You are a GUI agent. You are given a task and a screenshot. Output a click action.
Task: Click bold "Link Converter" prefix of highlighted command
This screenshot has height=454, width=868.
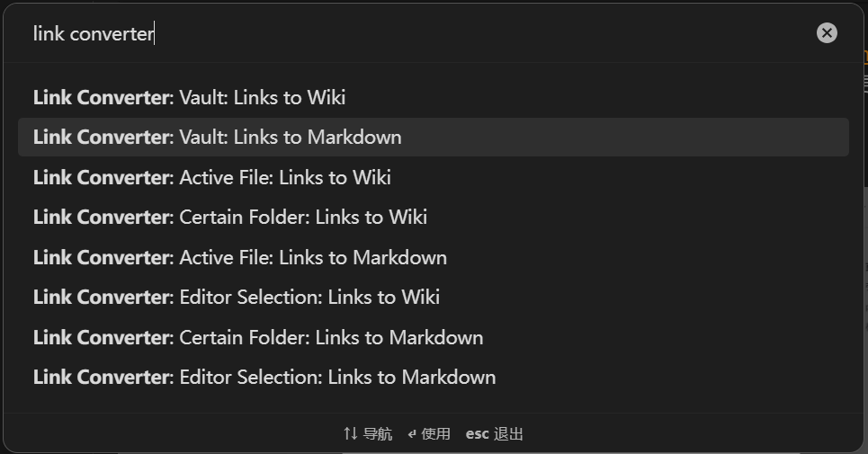tap(102, 138)
